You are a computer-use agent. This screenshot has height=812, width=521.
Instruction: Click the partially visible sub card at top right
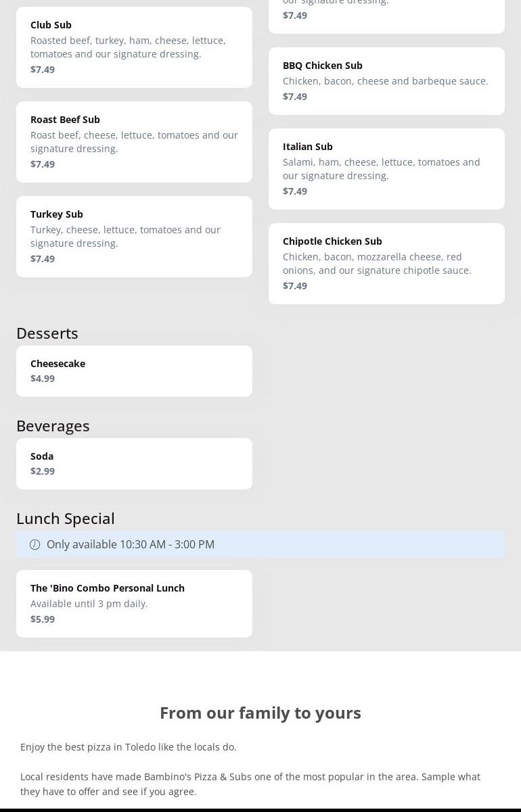[386, 15]
